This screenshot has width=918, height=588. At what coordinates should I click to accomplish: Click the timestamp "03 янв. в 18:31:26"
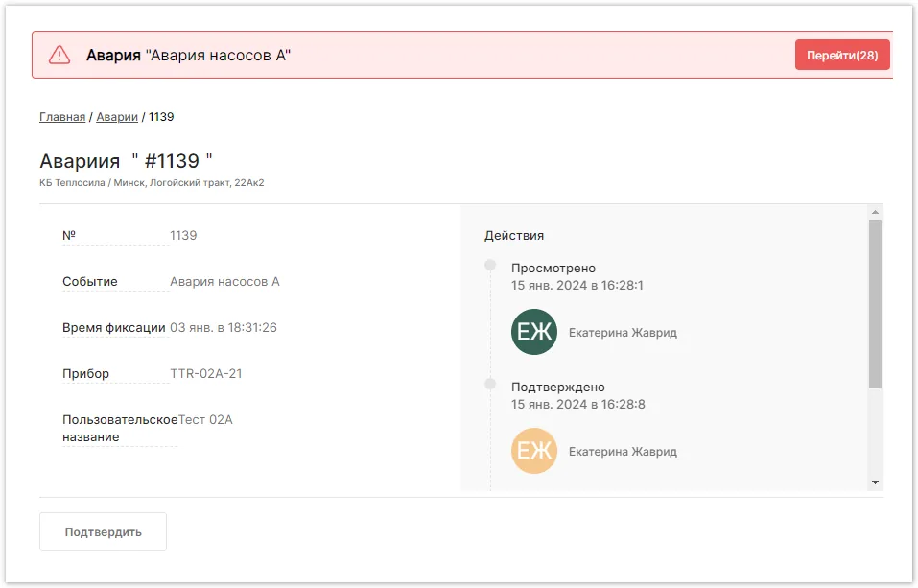(x=224, y=327)
